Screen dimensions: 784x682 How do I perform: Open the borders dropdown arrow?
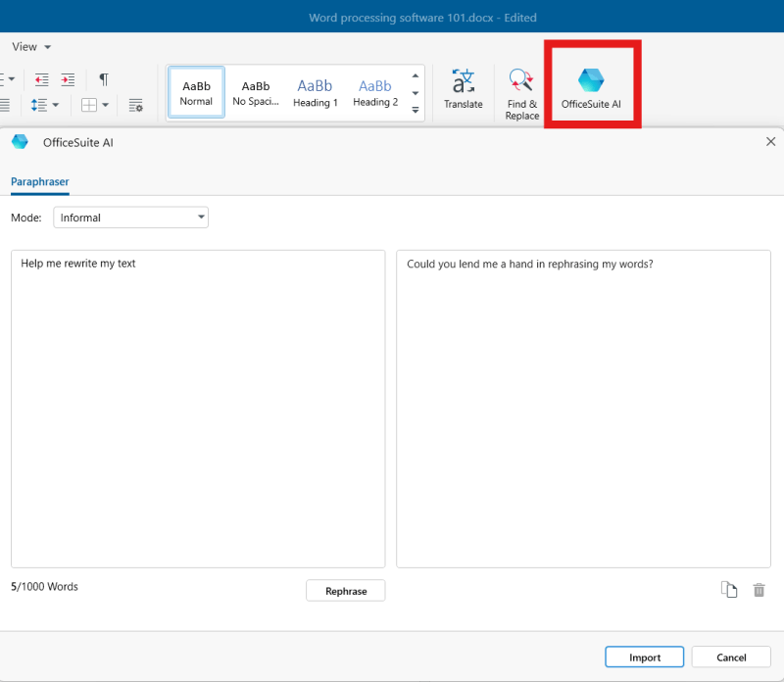click(105, 105)
